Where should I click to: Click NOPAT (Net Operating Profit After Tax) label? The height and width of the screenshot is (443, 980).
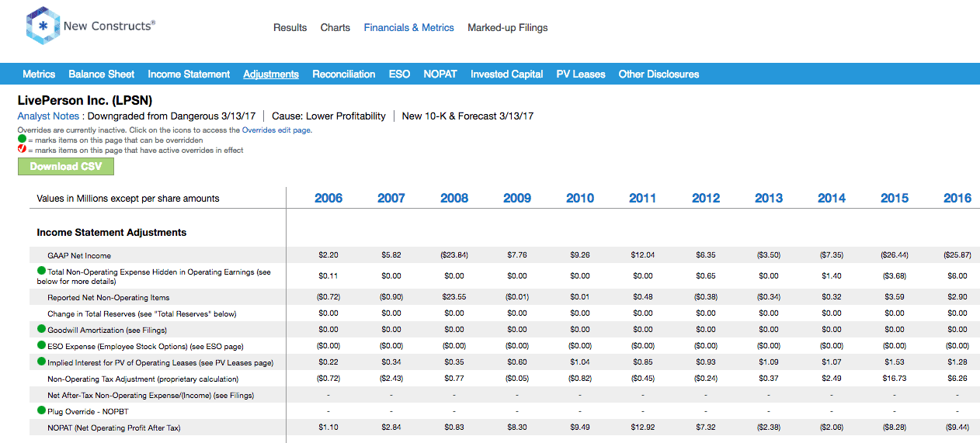(x=114, y=428)
